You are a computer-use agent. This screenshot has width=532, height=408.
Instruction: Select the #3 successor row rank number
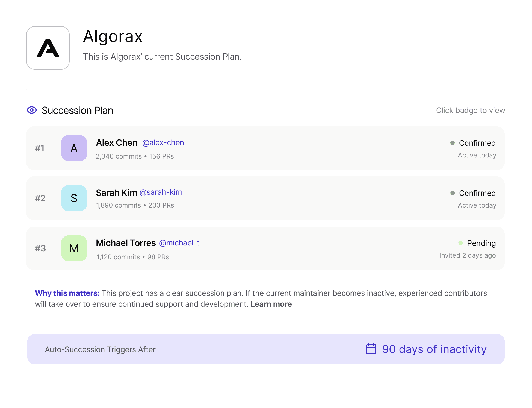pos(40,248)
